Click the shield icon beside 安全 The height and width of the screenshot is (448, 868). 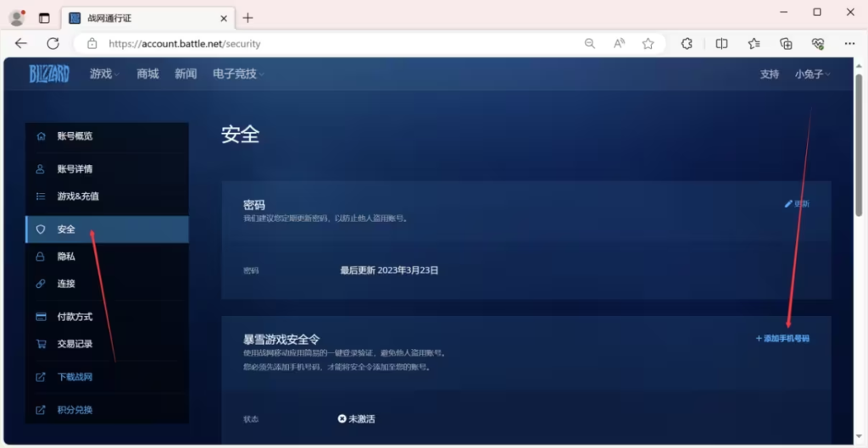(41, 229)
